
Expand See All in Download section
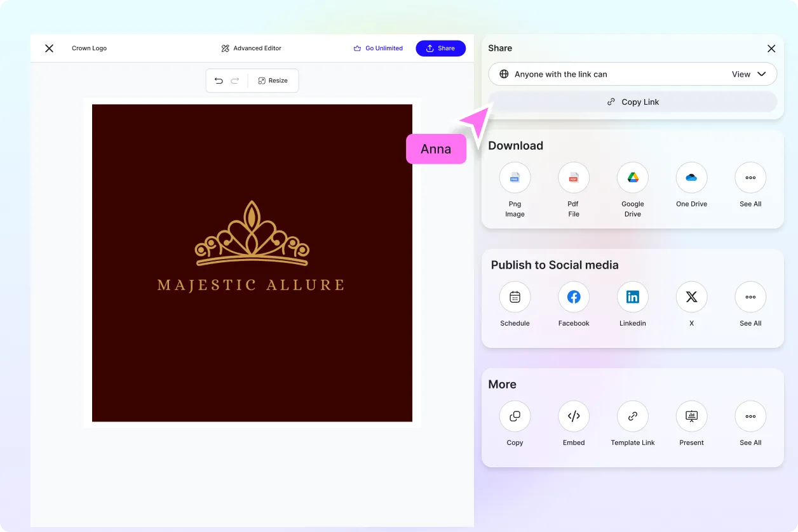[750, 178]
